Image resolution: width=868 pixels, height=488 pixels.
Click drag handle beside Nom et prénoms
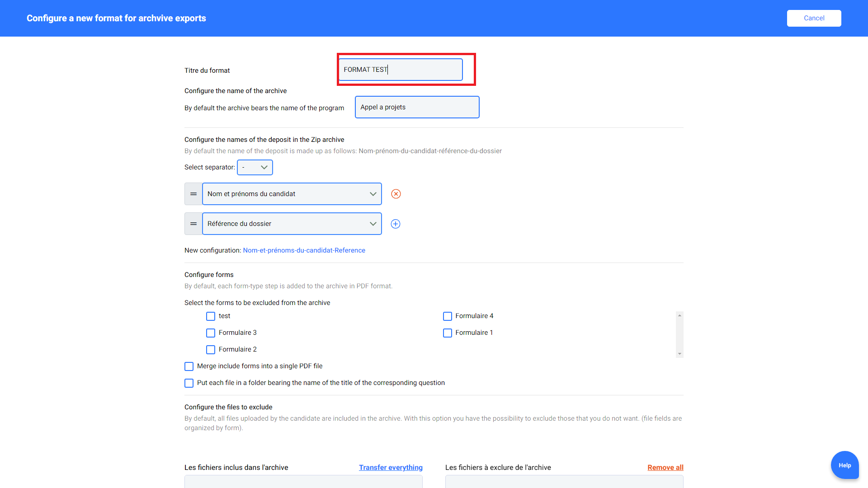(x=193, y=194)
